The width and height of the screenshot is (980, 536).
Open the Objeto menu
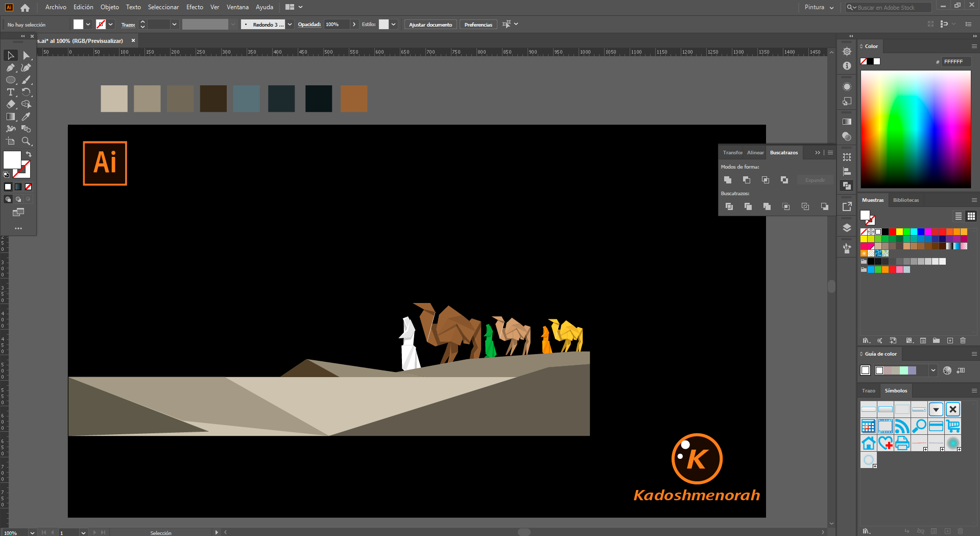(x=109, y=7)
